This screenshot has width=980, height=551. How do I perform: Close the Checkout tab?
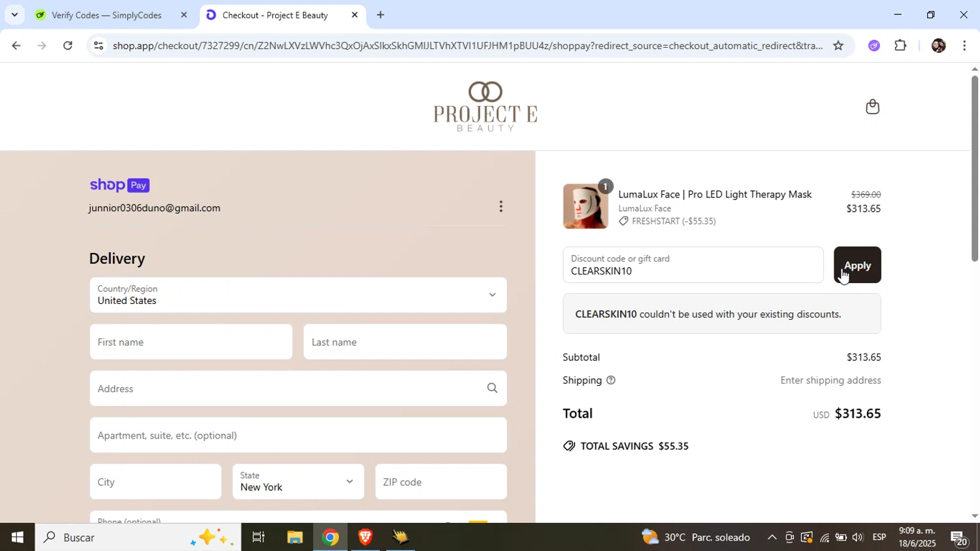pos(355,15)
